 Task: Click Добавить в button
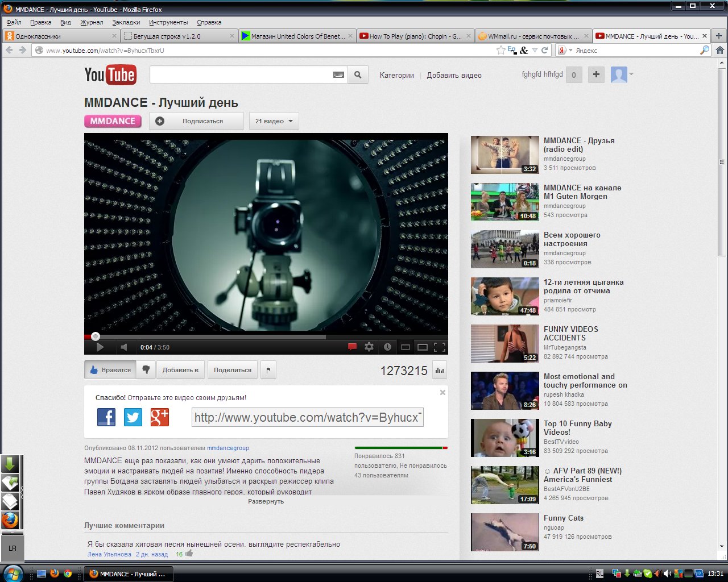(x=180, y=370)
